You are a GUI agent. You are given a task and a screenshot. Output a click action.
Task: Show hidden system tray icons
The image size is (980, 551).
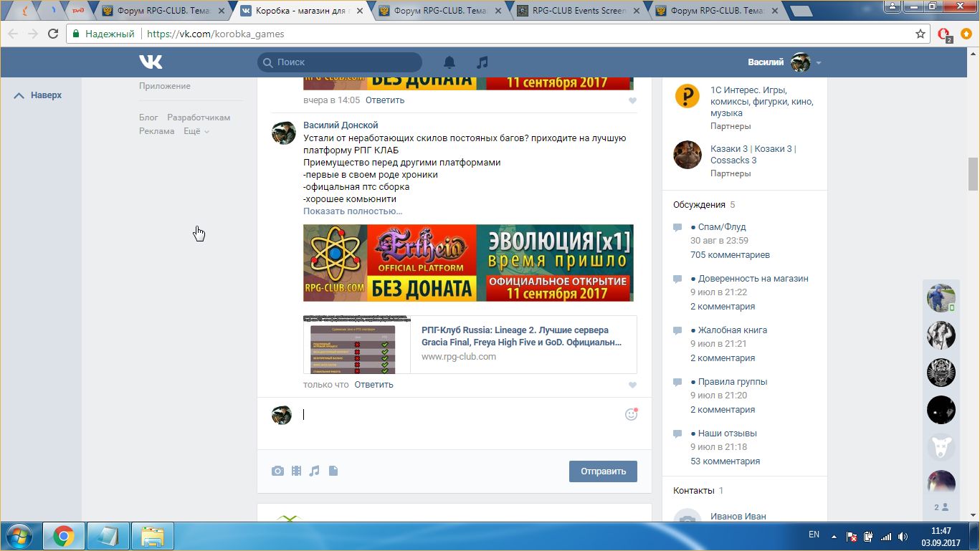click(834, 535)
